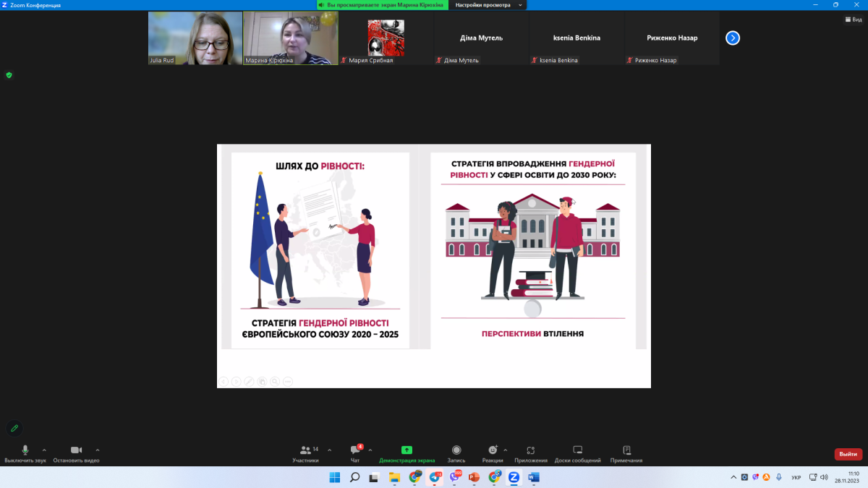The height and width of the screenshot is (488, 868).
Task: Open the Chat panel
Action: click(354, 450)
